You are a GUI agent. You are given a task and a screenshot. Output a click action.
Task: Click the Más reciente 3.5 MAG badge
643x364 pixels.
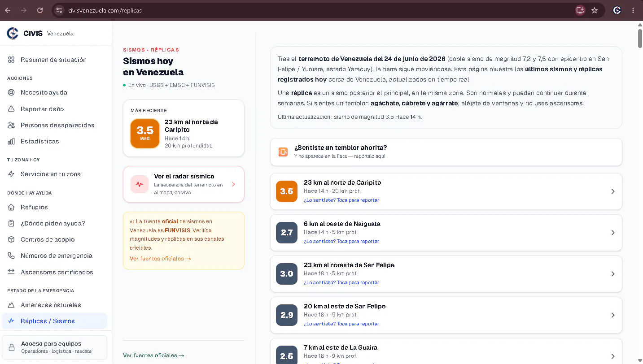[x=145, y=133]
